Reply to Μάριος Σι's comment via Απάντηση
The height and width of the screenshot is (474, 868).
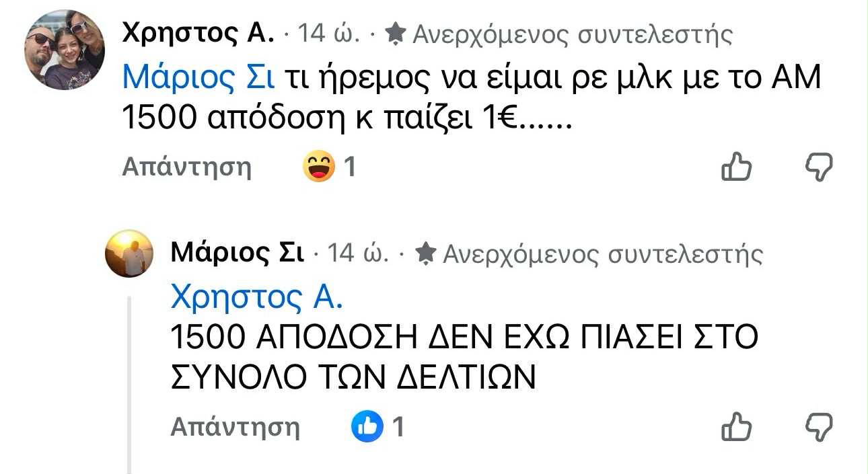(x=235, y=426)
